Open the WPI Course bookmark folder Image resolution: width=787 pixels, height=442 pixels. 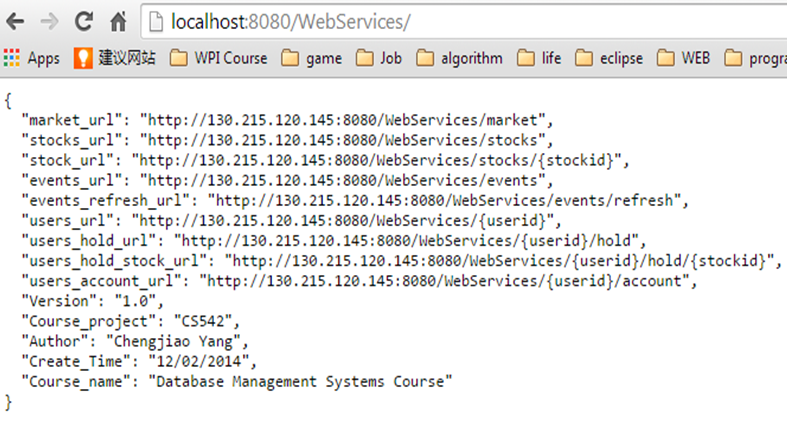(218, 58)
